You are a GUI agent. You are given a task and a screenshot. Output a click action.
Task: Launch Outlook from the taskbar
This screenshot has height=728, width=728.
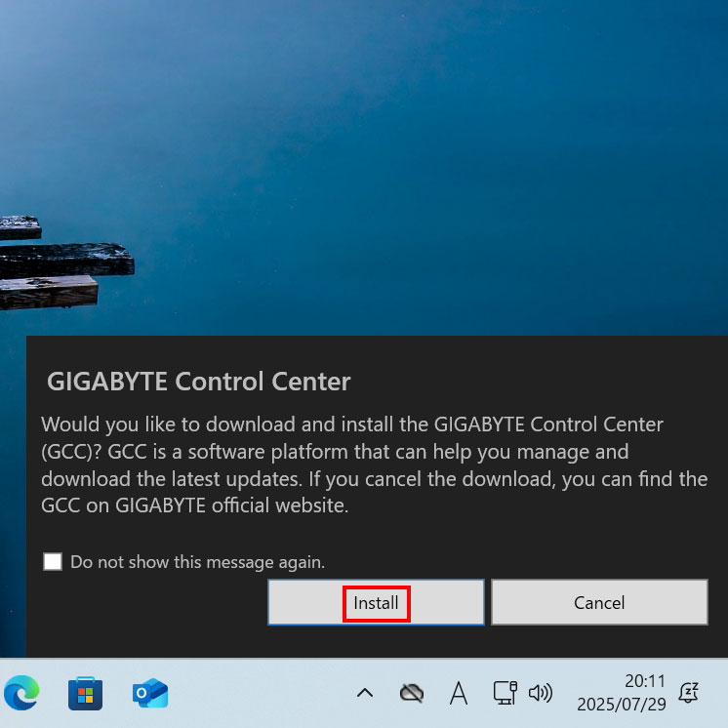(150, 693)
